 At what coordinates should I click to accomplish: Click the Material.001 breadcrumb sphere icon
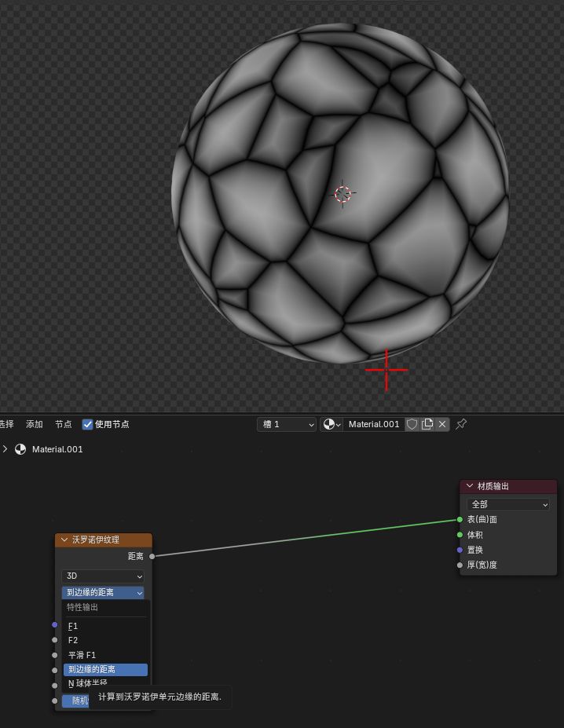[x=20, y=449]
